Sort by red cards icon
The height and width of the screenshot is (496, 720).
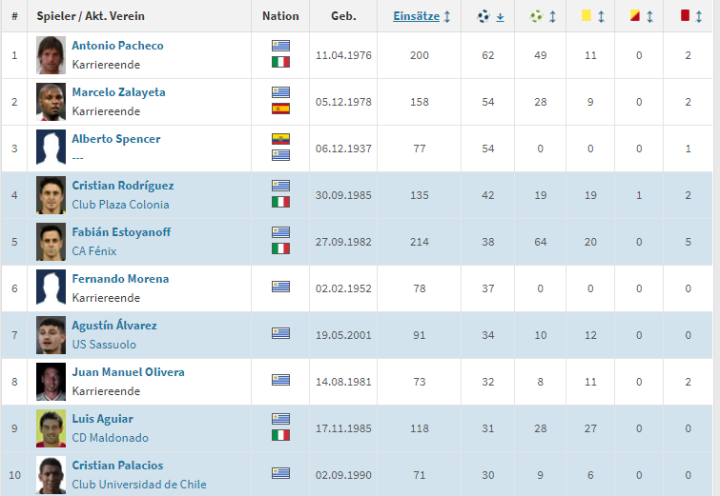(x=685, y=16)
